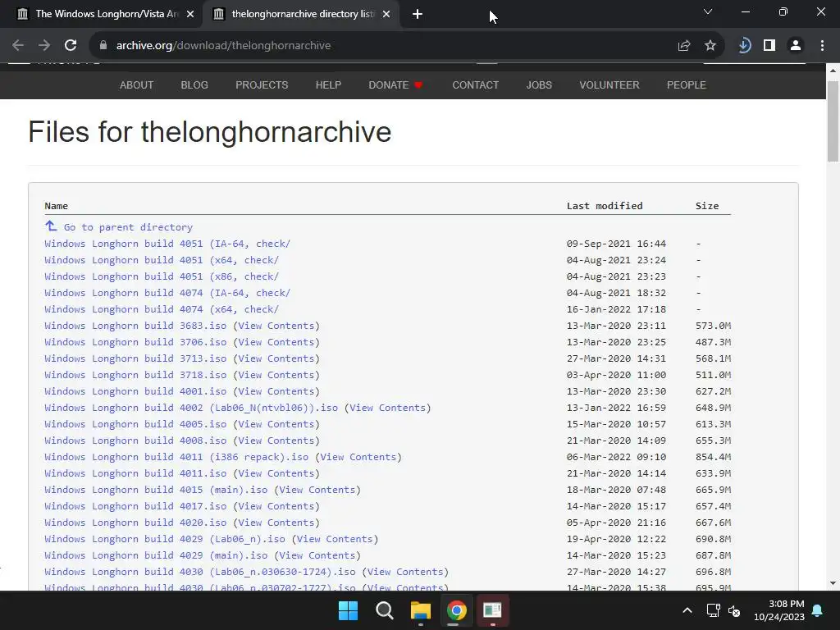Show hidden system tray icons
The width and height of the screenshot is (840, 630).
coord(687,610)
